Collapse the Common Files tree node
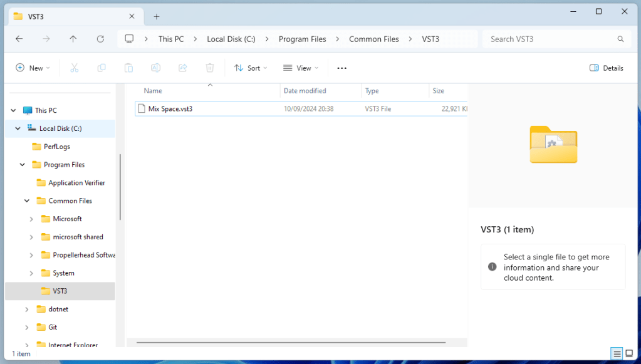This screenshot has width=641, height=364. pos(27,201)
